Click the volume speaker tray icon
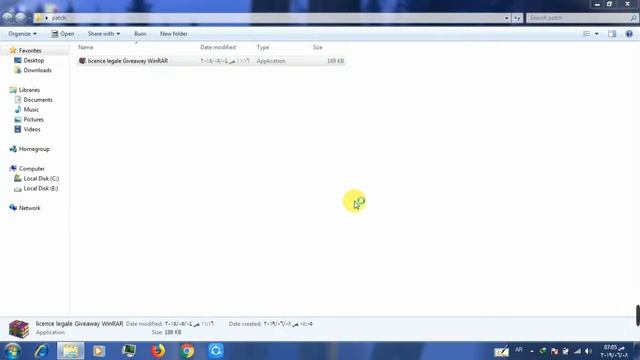640x360 pixels. (588, 351)
